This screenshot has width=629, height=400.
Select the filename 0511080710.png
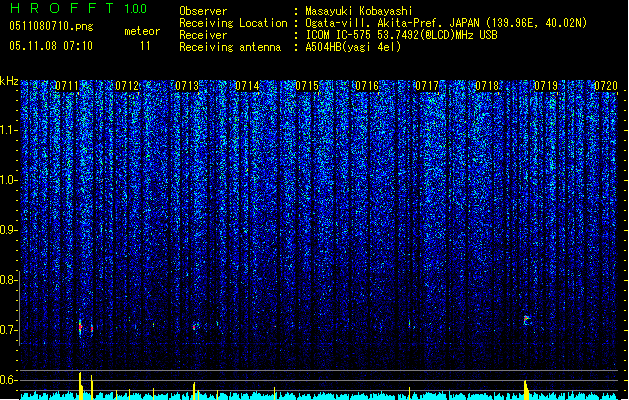tap(51, 26)
